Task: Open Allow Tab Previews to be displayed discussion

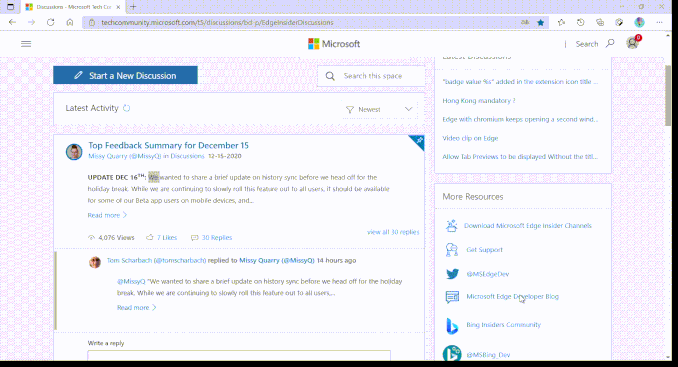Action: [x=520, y=156]
